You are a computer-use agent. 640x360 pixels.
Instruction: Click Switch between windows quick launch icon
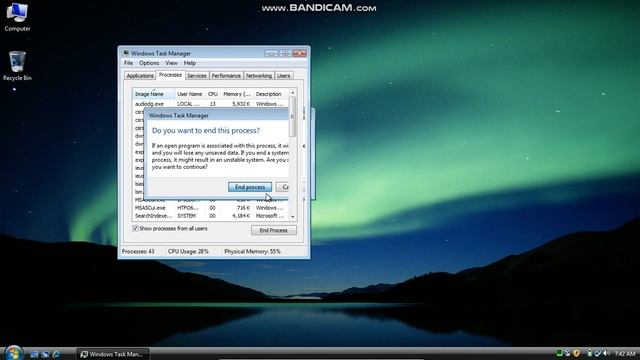click(x=45, y=354)
